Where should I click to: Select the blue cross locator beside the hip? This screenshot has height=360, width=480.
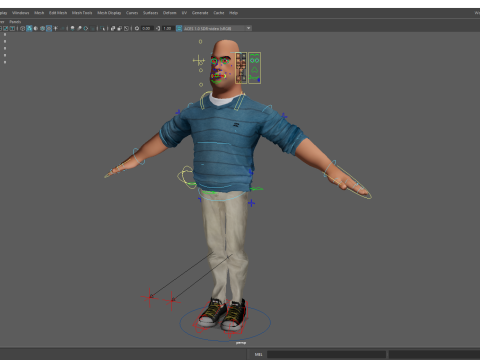[x=252, y=203]
